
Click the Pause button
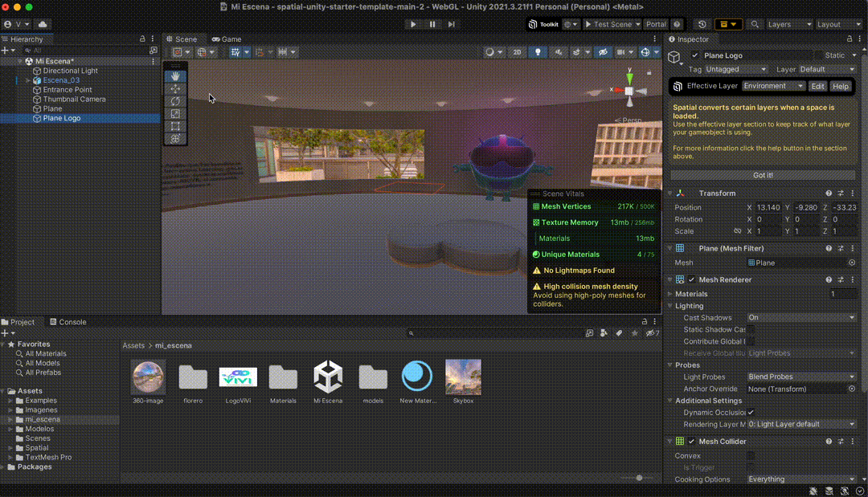click(432, 24)
